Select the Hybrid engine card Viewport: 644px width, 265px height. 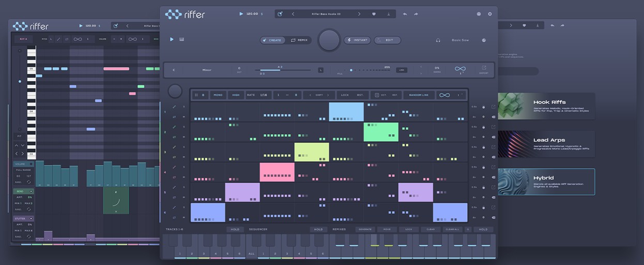[x=546, y=182]
